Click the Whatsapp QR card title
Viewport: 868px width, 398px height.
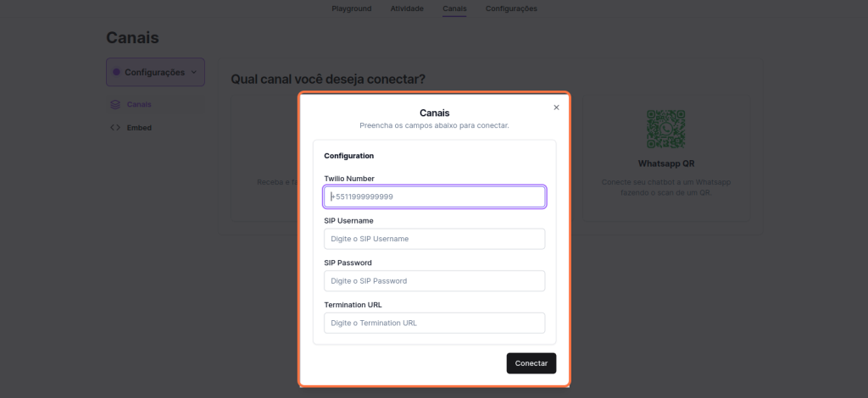tap(665, 163)
